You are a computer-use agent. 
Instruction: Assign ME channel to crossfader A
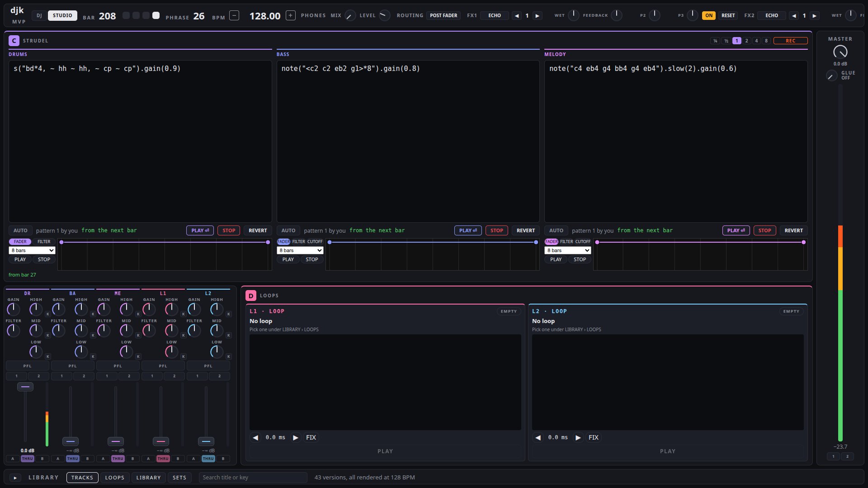tap(103, 459)
